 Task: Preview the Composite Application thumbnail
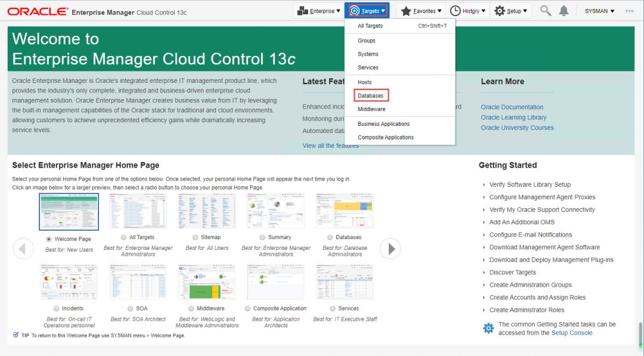point(275,282)
